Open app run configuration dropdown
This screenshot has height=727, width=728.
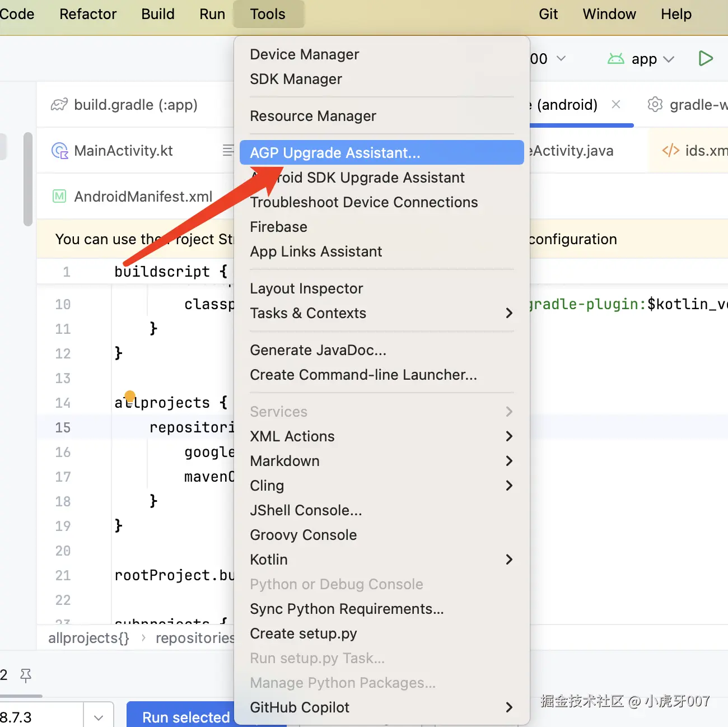click(652, 59)
